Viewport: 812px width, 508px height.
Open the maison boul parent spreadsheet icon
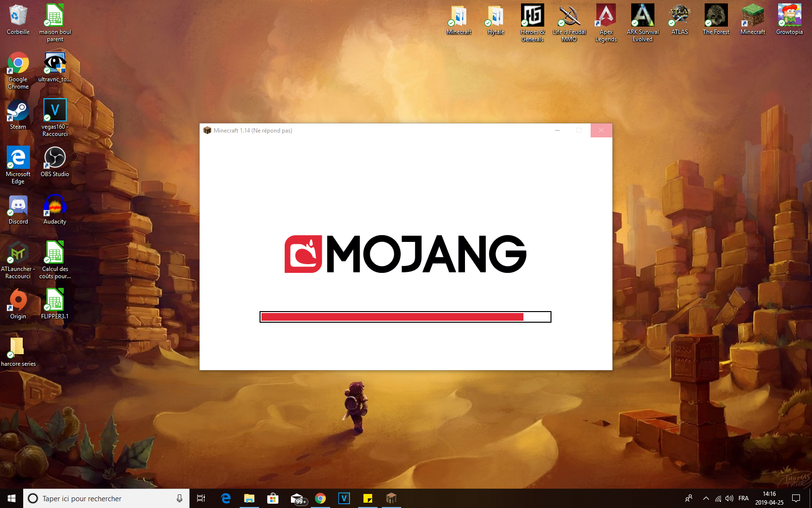tap(55, 23)
